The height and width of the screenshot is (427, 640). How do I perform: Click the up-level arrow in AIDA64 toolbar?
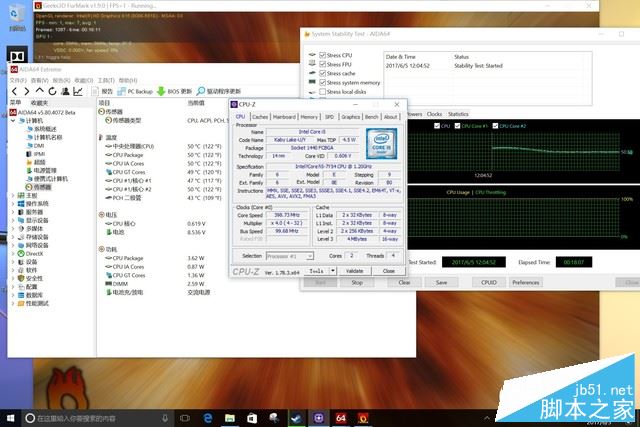(39, 91)
